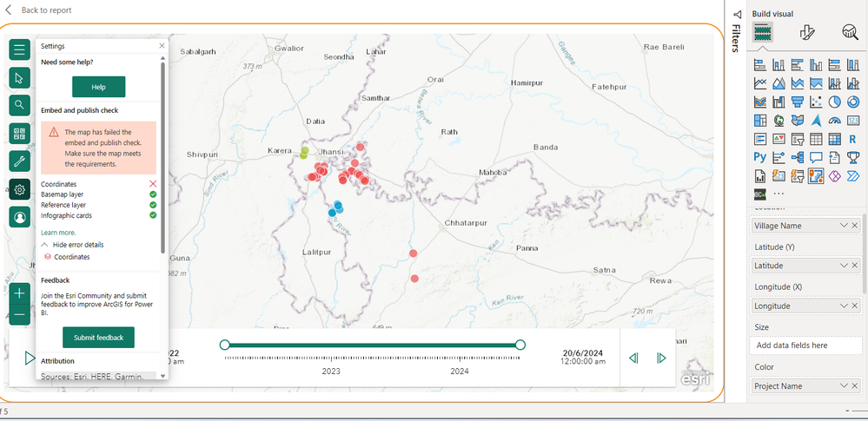Open Village Name field dropdown chevron
Image resolution: width=868 pixels, height=421 pixels.
click(844, 226)
